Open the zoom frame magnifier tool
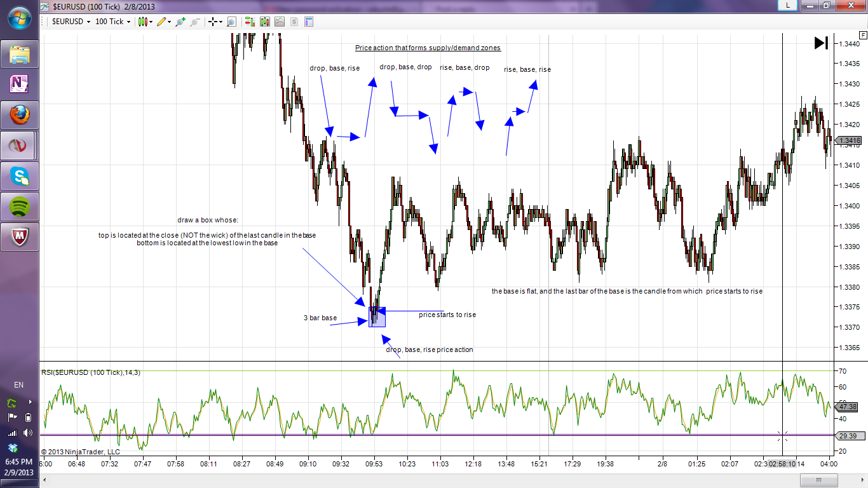 coord(231,22)
